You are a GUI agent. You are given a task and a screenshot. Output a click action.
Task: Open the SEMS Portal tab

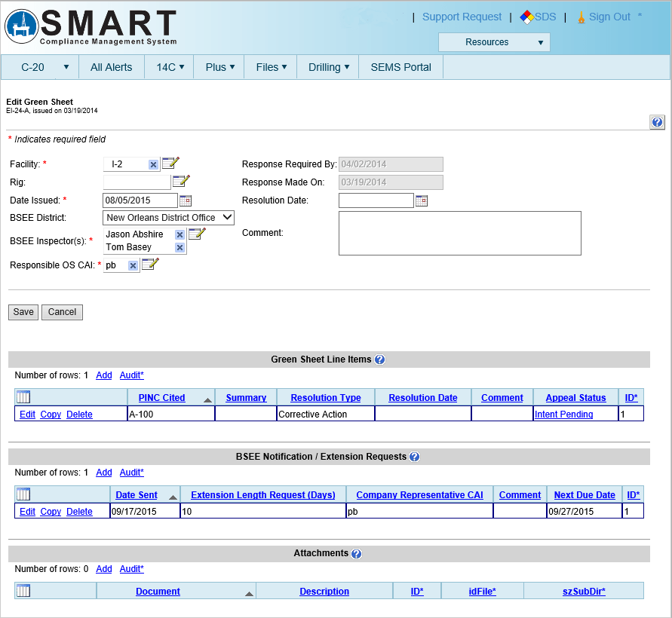click(400, 67)
